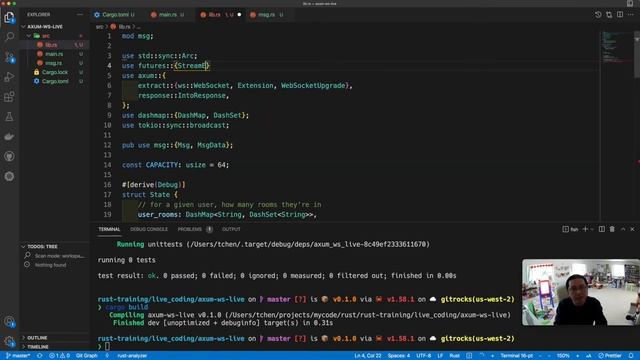Click LF end-of-line status item
640x360 pixels.
tap(440, 356)
